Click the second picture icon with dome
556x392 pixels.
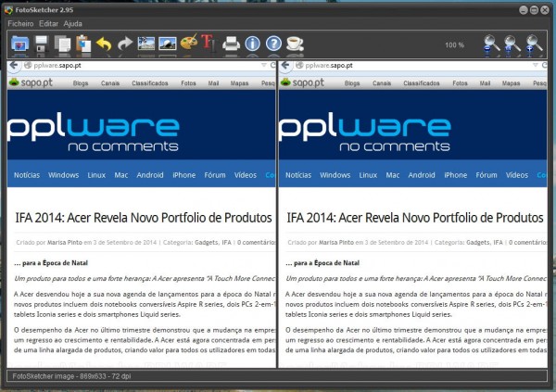click(x=168, y=44)
